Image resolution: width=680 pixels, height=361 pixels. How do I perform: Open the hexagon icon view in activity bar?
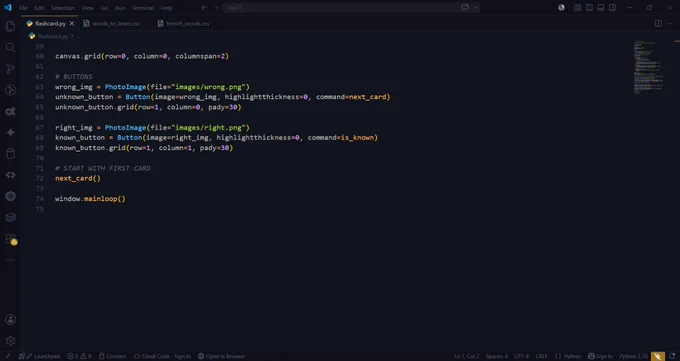10,196
